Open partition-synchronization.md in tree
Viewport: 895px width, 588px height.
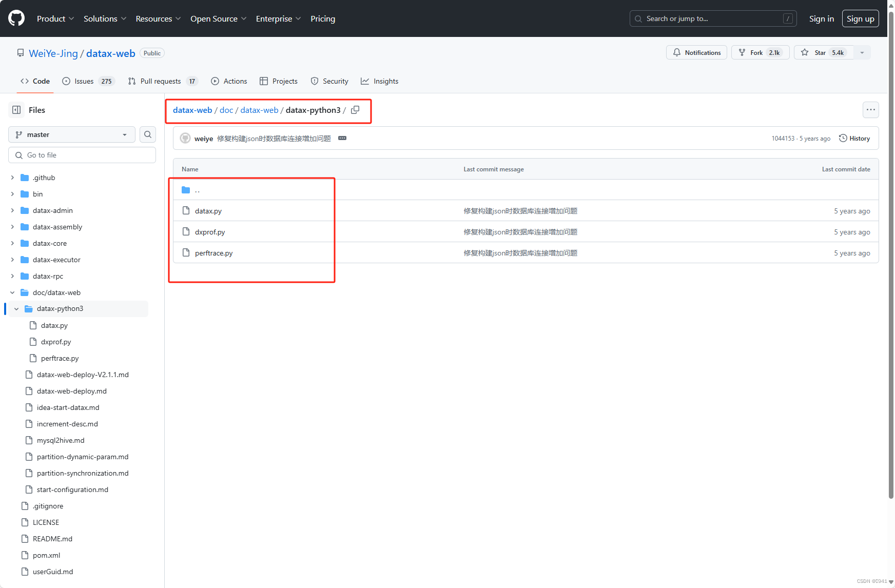[x=83, y=473]
